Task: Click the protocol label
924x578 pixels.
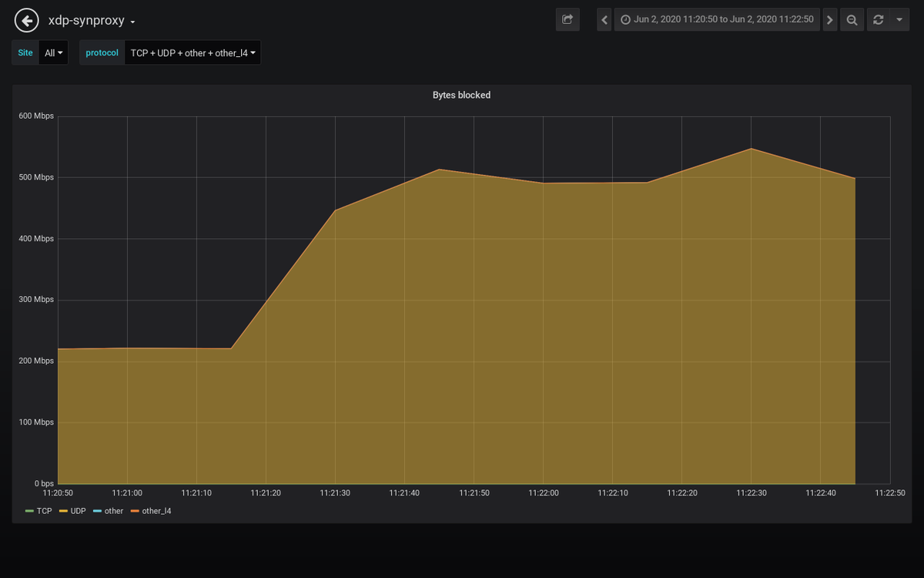Action: click(102, 53)
